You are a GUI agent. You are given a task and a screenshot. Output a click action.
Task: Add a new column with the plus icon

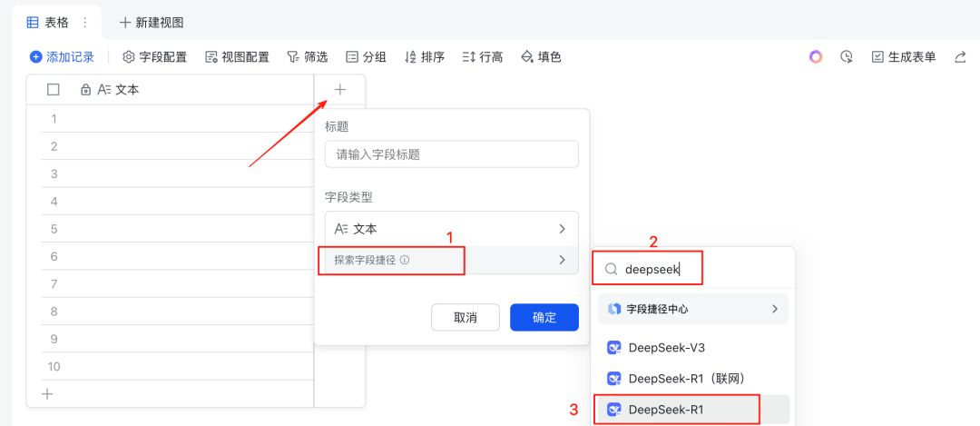(339, 89)
